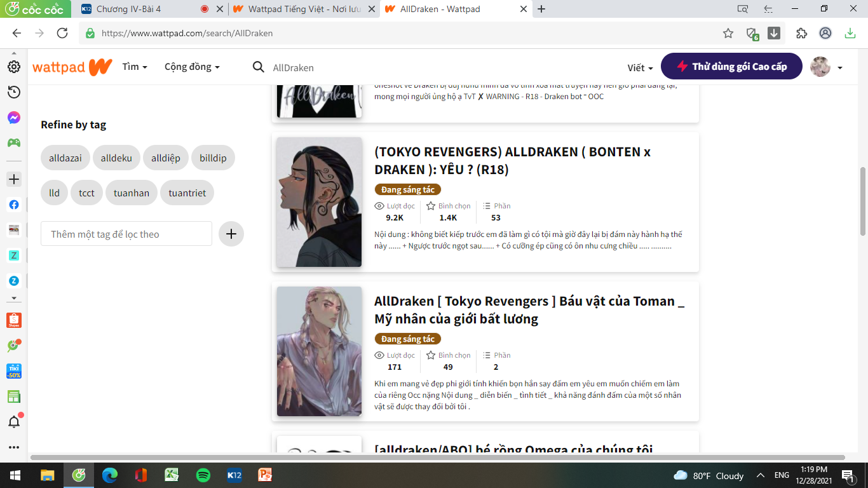
Task: Click the Thêm một tag để lọc theo field
Action: [x=126, y=234]
